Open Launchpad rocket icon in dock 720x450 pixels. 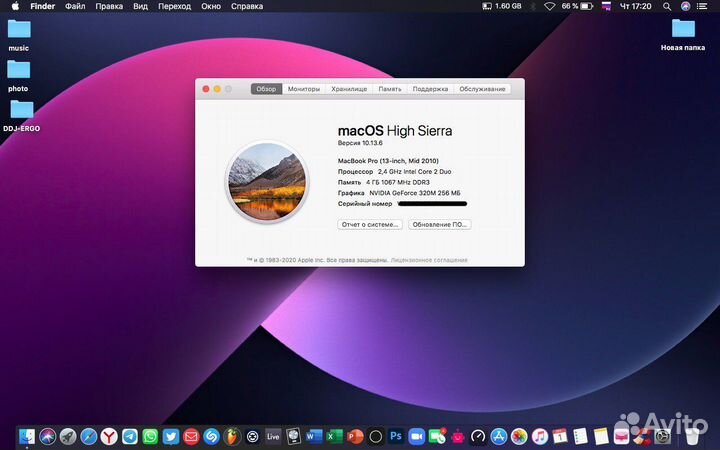tap(68, 436)
